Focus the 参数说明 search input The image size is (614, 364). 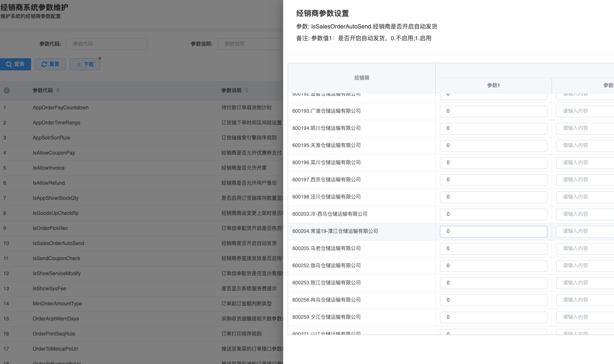[x=250, y=44]
